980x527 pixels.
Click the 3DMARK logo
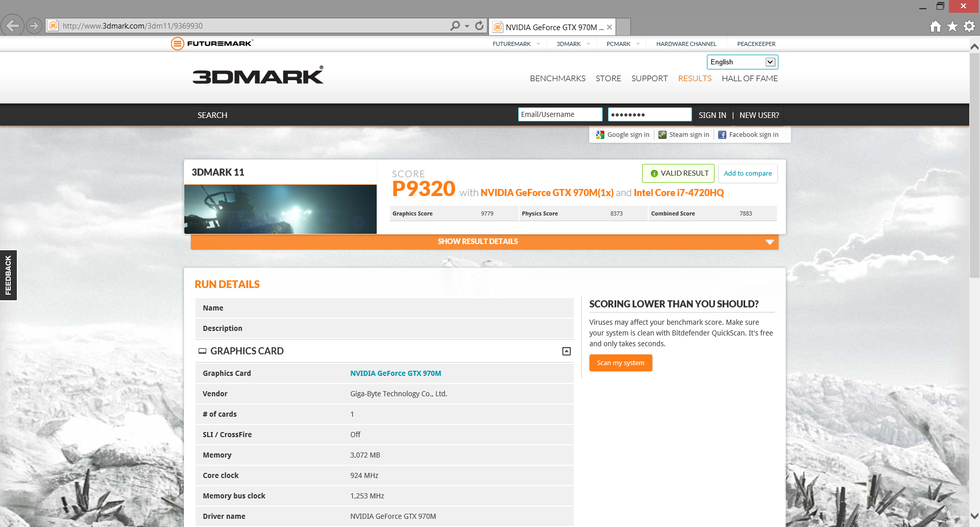click(258, 75)
